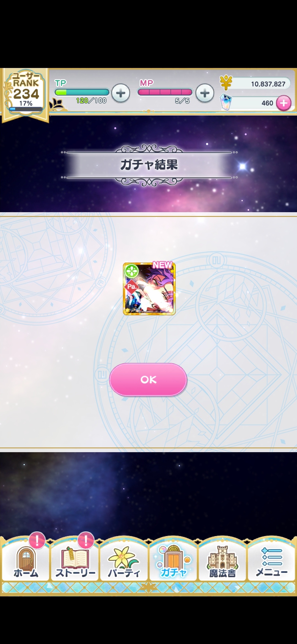The width and height of the screenshot is (297, 644).
Task: Add TP with the plus button
Action: 120,93
